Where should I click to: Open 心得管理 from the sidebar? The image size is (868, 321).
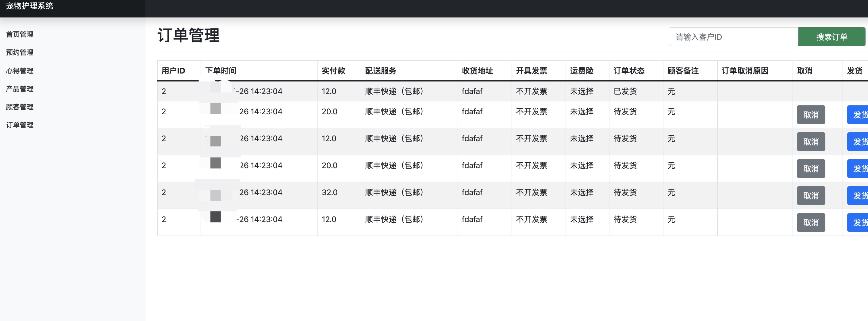pos(20,71)
